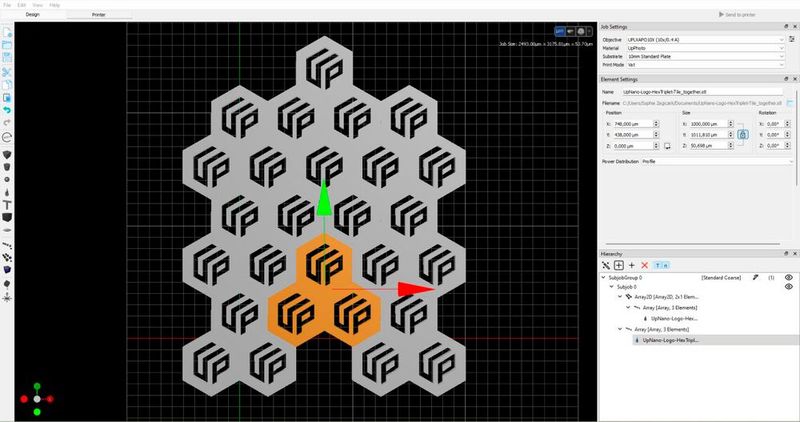Click the star-burst icon at toolbar bottom
This screenshot has width=800, height=422.
(7, 297)
